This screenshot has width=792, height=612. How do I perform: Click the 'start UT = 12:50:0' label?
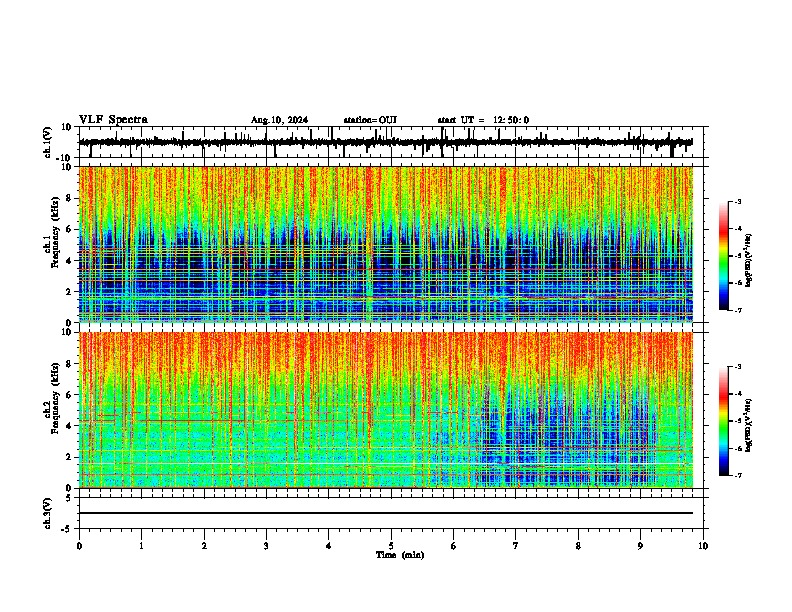coord(483,120)
